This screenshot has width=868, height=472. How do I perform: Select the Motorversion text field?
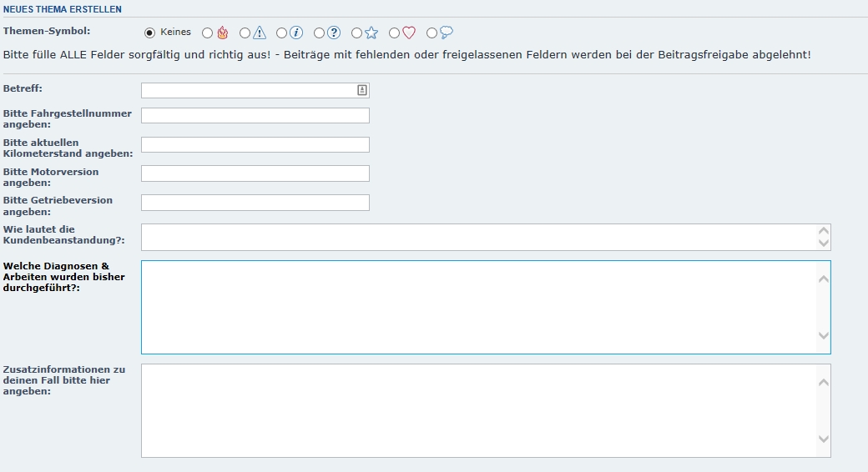click(x=255, y=173)
